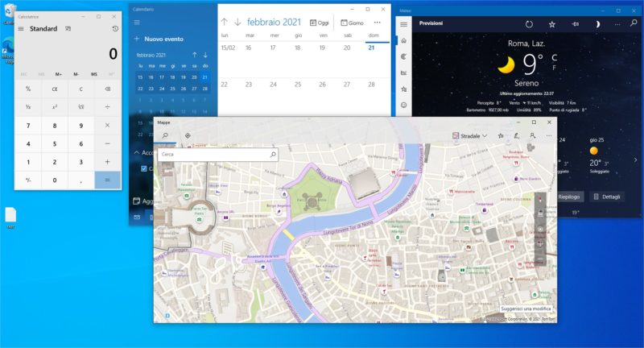Screen dimensions: 644x348
Task: Click the x squared key in Calculator
Action: tap(55, 107)
